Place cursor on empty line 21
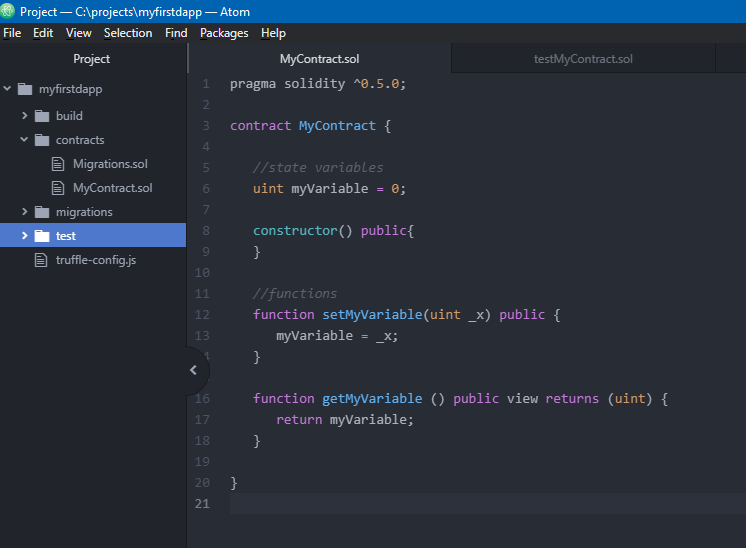 [400, 503]
